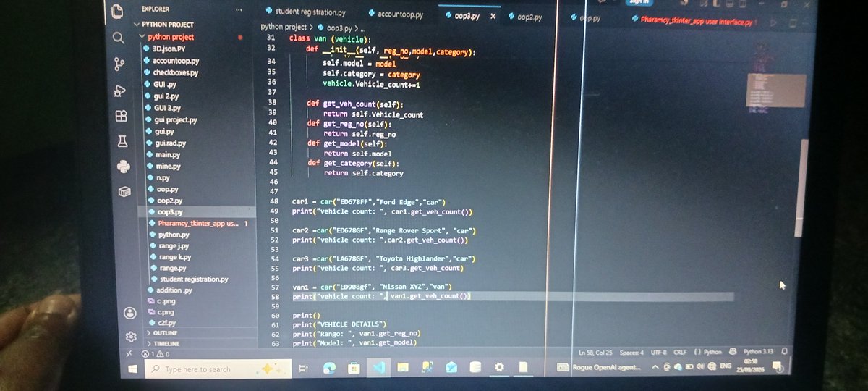Open File Explorer from the taskbar

click(x=403, y=368)
